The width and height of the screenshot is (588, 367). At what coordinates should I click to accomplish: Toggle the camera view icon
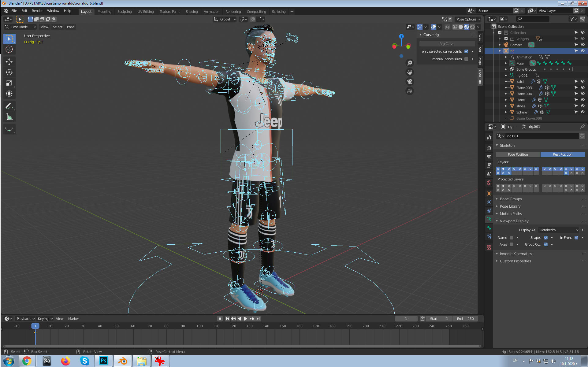coord(410,82)
